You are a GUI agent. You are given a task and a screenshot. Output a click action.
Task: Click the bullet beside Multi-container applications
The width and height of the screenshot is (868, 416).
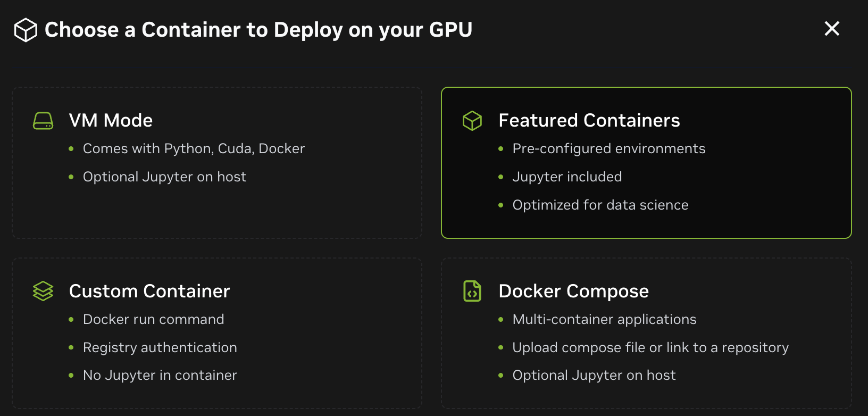[x=501, y=320]
